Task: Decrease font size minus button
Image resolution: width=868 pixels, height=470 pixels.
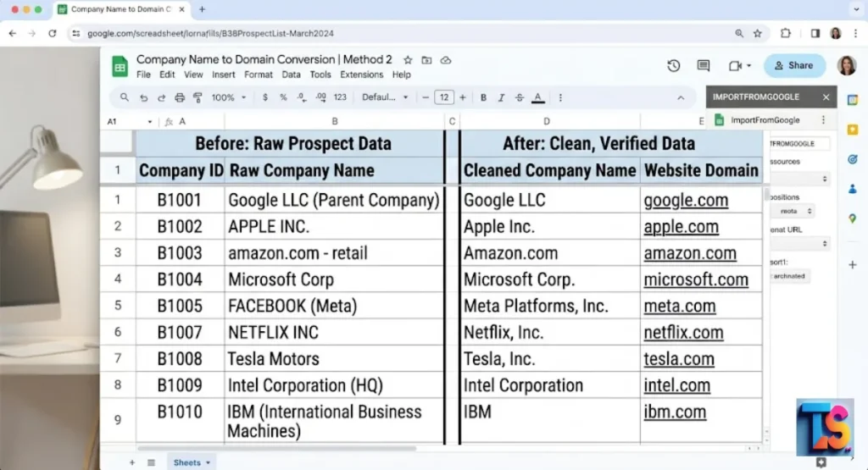Action: point(426,97)
